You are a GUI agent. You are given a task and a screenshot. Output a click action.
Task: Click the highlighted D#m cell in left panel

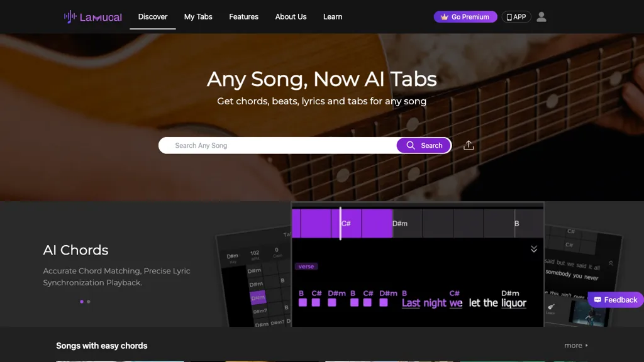[258, 297]
